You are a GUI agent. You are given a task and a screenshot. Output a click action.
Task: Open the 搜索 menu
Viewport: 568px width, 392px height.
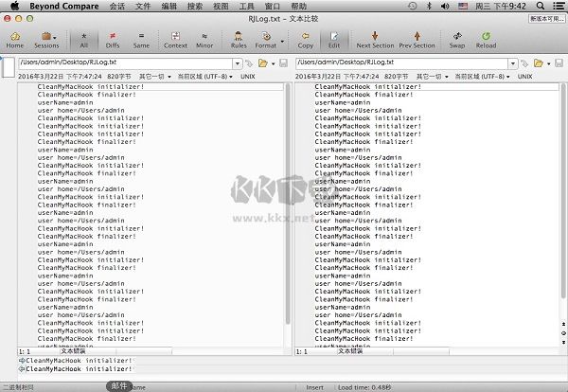click(195, 6)
